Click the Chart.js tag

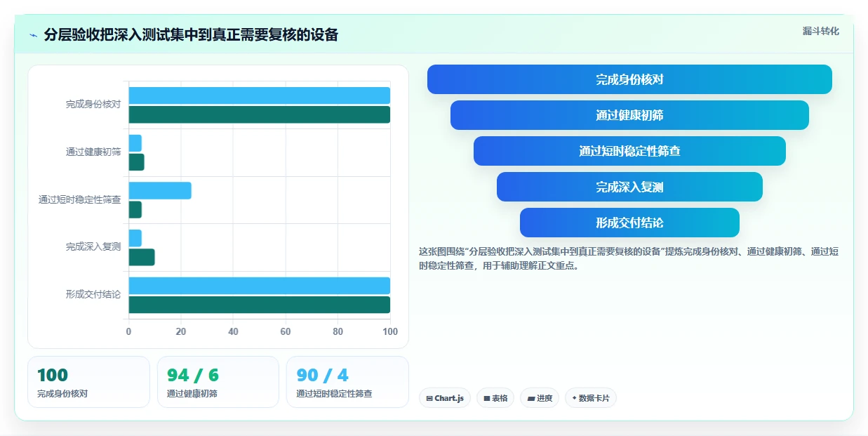click(445, 398)
